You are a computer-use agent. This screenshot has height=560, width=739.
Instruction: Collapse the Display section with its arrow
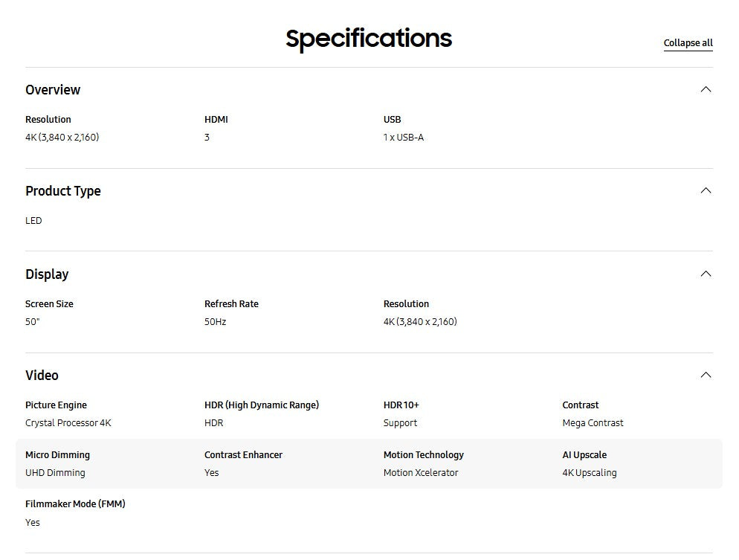point(706,274)
